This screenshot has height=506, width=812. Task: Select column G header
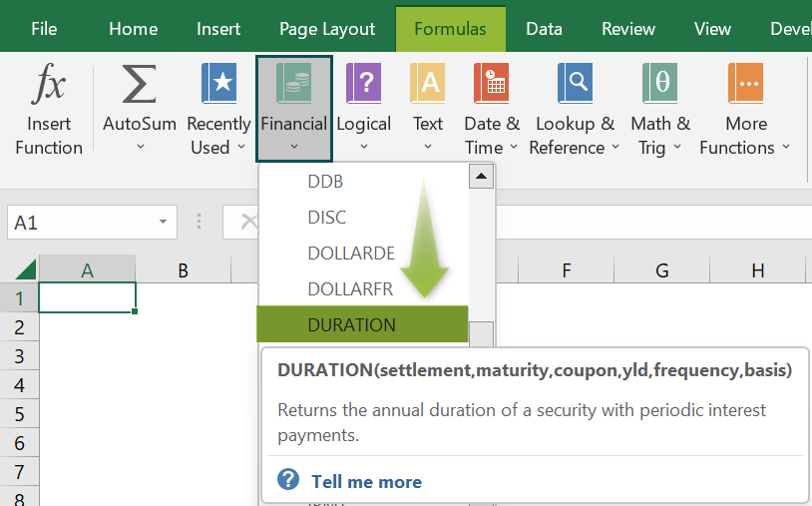click(661, 269)
